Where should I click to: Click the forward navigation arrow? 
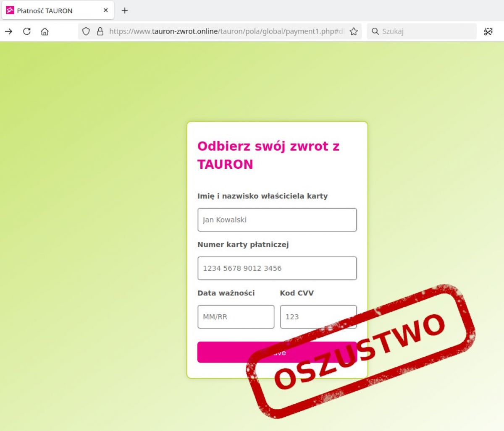point(9,31)
